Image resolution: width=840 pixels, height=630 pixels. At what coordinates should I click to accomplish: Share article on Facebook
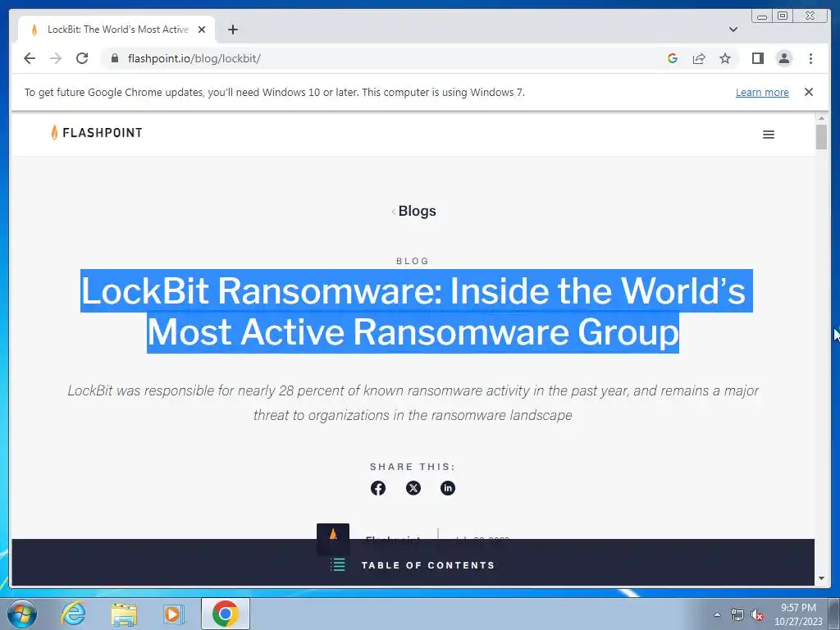click(378, 488)
